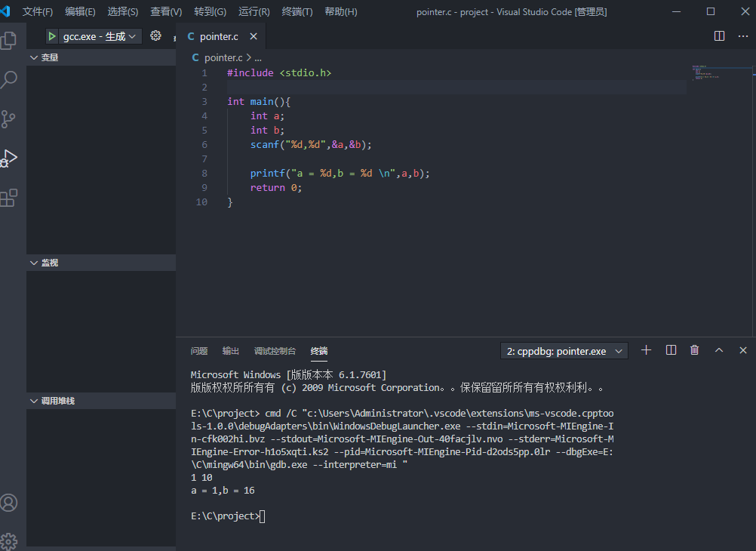Click the 'int b;' declaration
Viewport: 756px width, 551px height.
coord(267,131)
